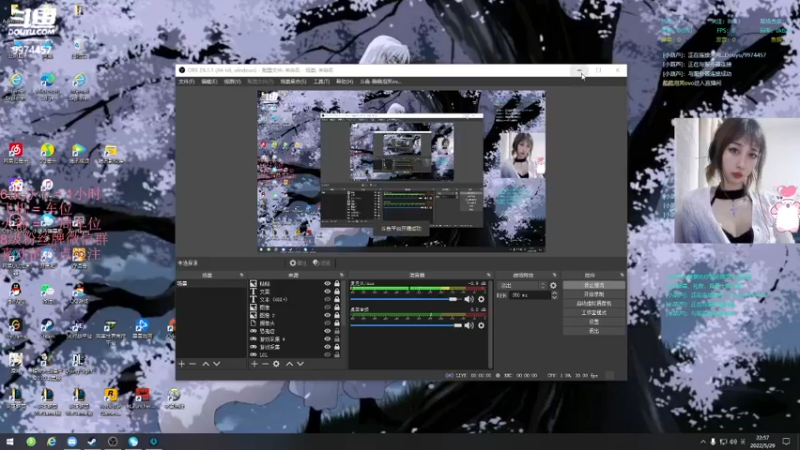Expand hidden system tray icons chevron
Viewport: 800px width, 450px height.
[x=703, y=441]
